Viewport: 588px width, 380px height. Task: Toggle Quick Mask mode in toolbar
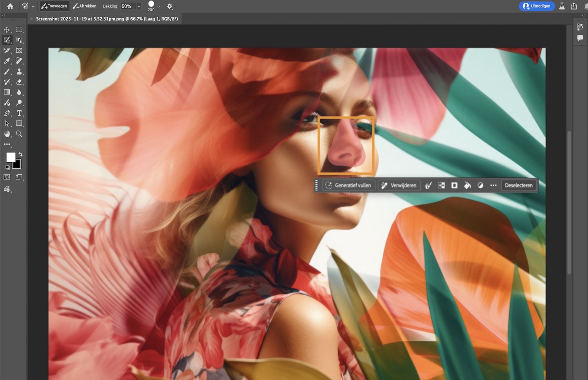(7, 177)
